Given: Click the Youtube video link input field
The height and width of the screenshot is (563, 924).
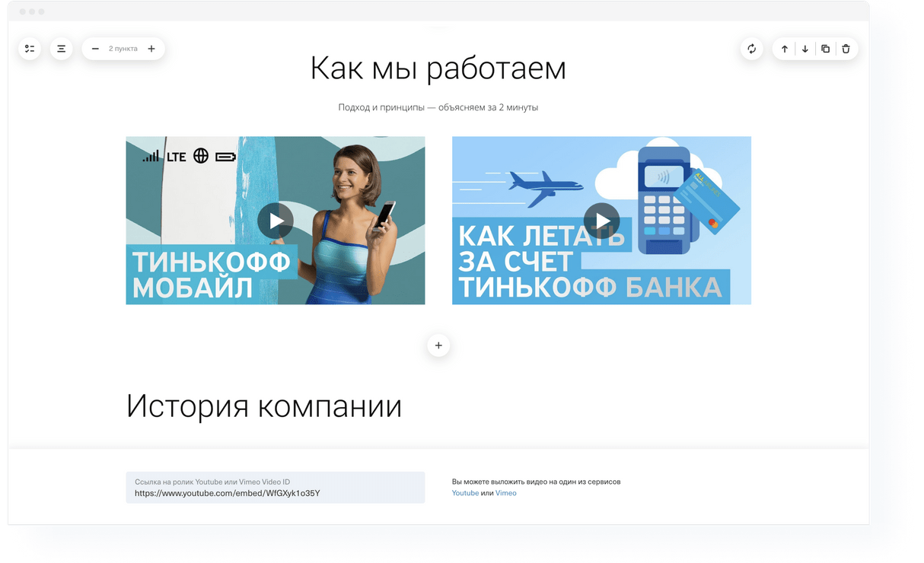Looking at the screenshot, I should click(276, 488).
